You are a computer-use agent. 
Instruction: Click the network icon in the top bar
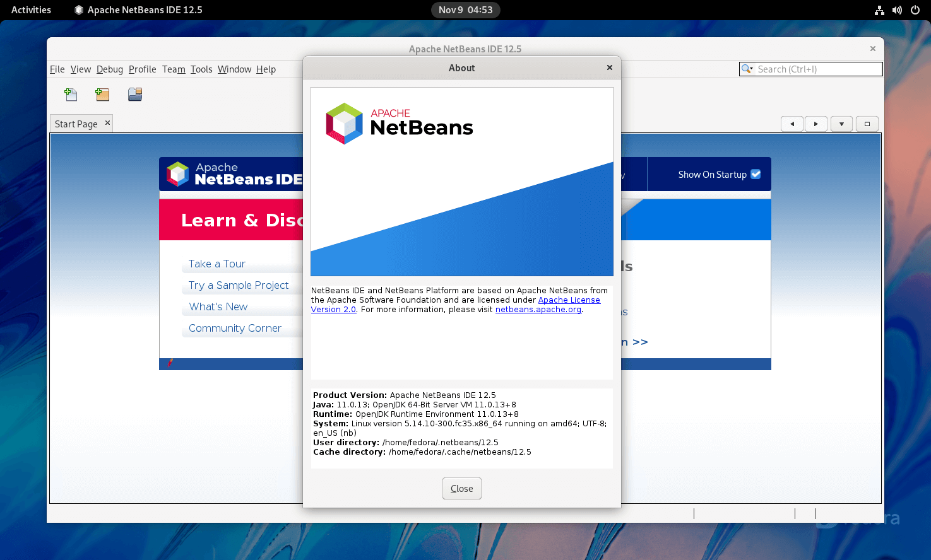[879, 10]
